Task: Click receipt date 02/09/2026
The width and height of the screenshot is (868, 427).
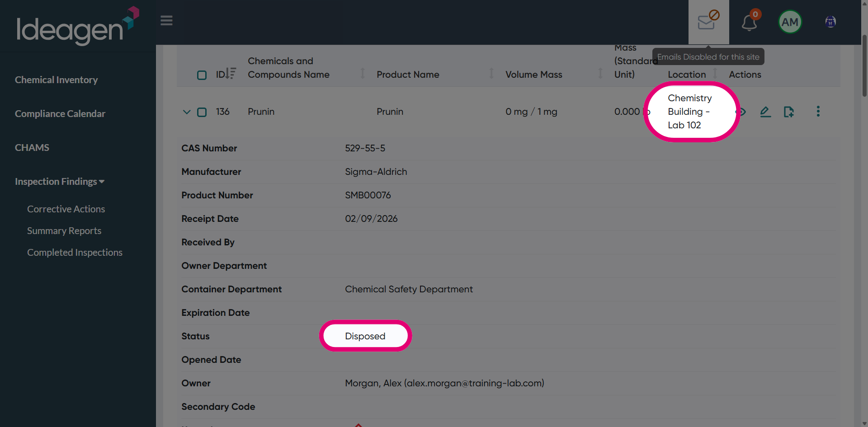Action: (371, 219)
